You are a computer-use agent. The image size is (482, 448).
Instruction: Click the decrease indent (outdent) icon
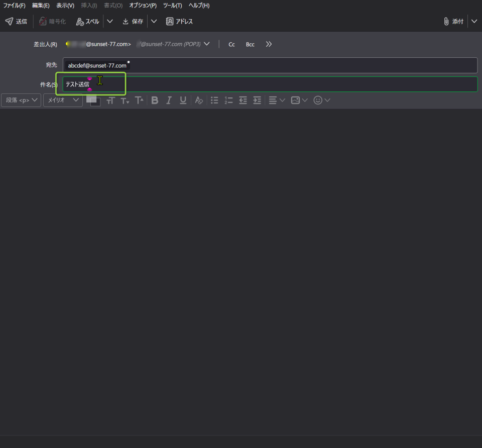(243, 100)
